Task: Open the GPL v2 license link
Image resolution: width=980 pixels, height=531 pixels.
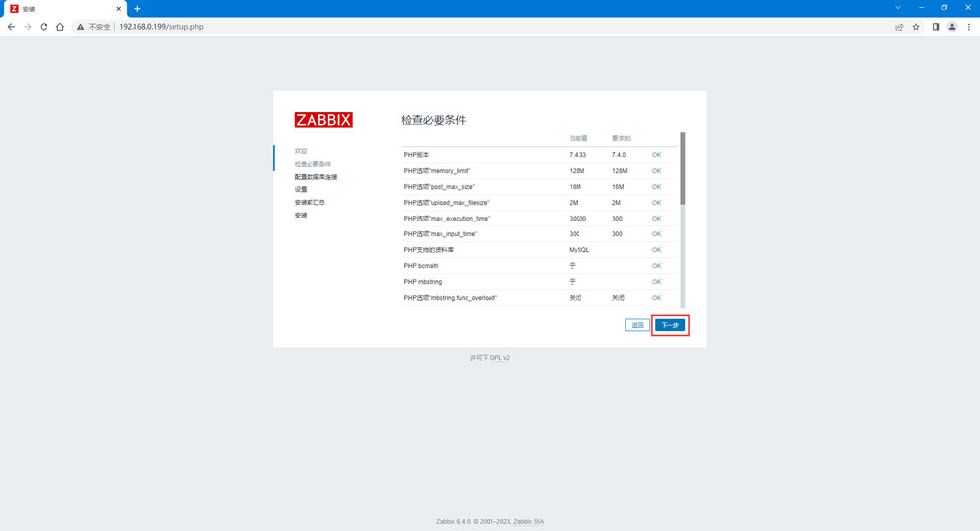Action: 499,358
